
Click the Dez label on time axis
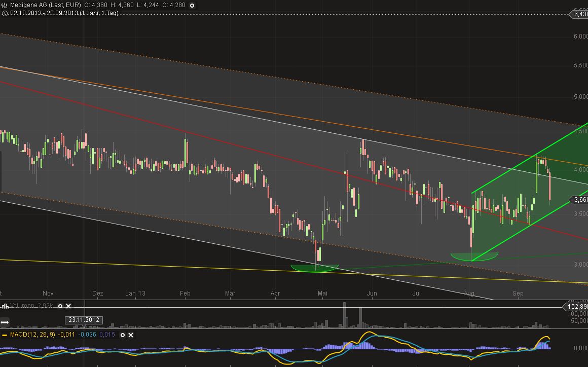click(x=97, y=293)
